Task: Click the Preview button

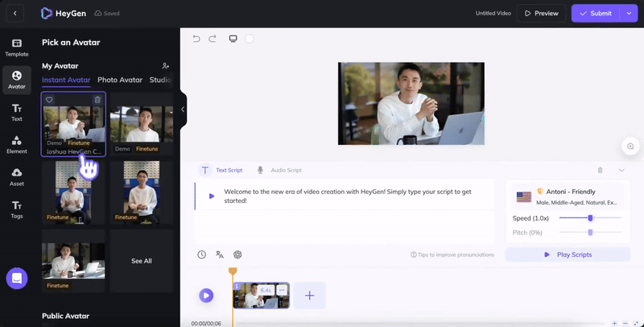Action: pos(540,13)
